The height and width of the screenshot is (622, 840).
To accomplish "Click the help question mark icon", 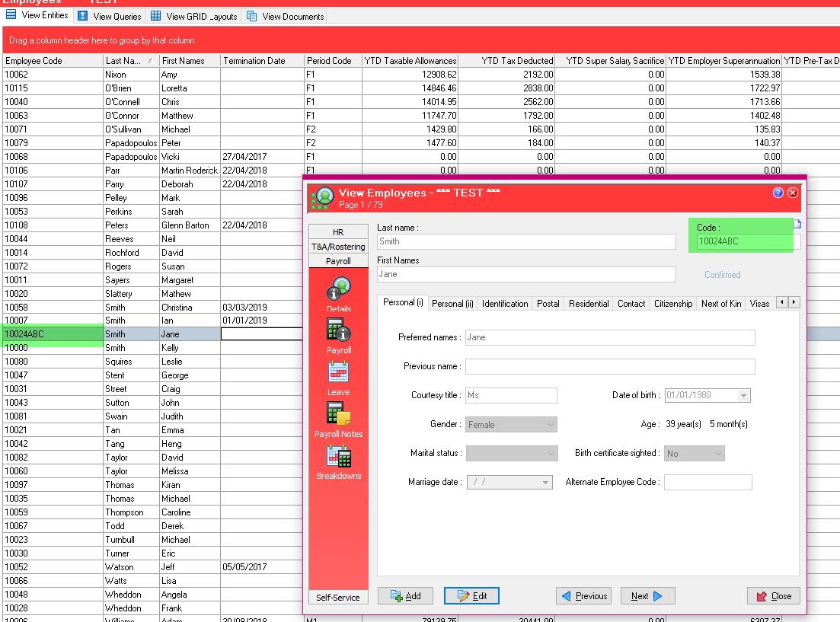I will point(778,193).
